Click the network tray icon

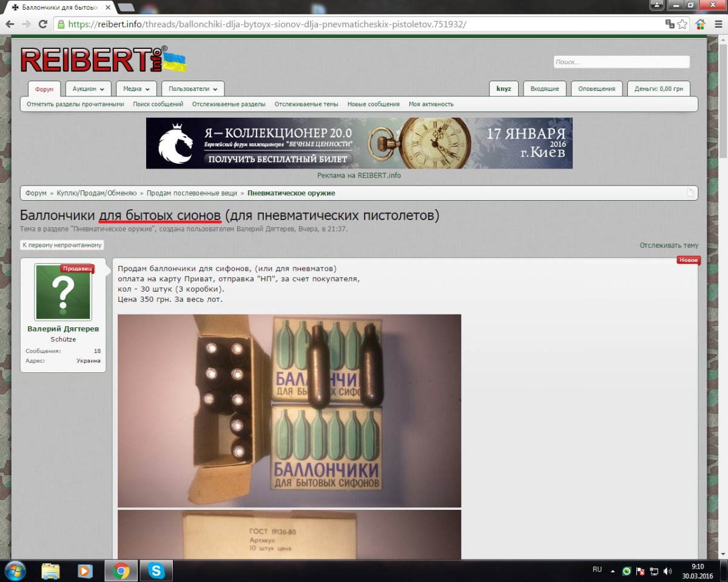pos(654,571)
